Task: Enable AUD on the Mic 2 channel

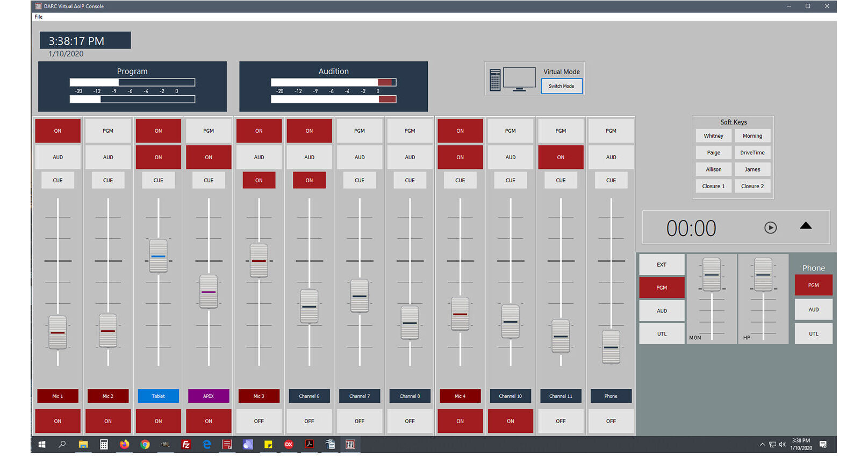Action: (x=108, y=157)
